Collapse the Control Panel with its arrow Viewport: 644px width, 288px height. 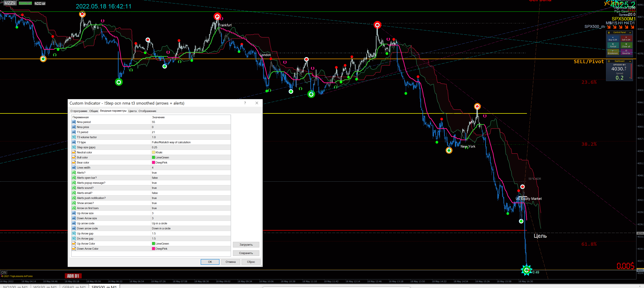click(x=630, y=33)
